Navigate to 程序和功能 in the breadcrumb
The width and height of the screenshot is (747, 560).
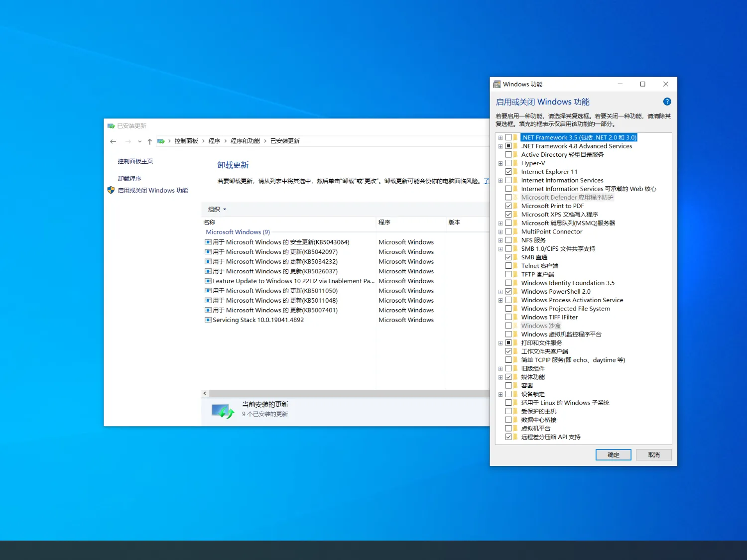(246, 141)
